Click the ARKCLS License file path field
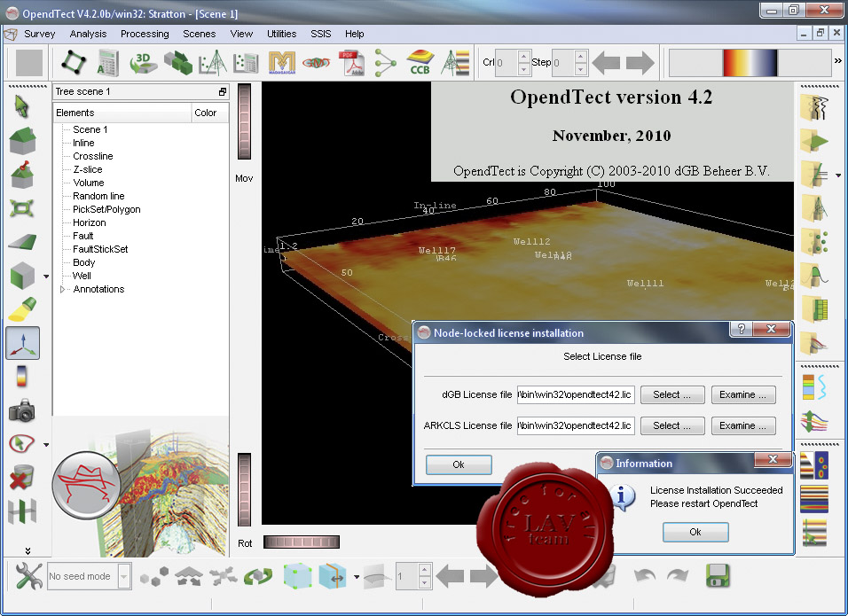 point(576,425)
